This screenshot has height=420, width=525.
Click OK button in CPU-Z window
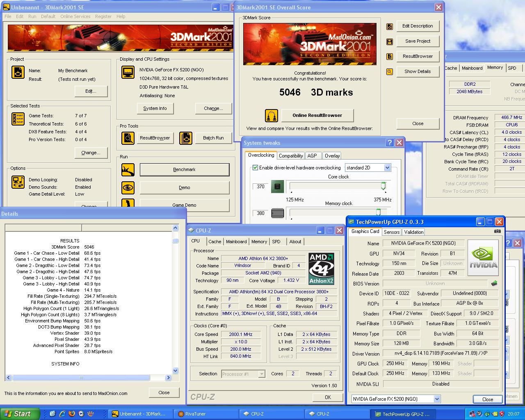pyautogui.click(x=328, y=397)
